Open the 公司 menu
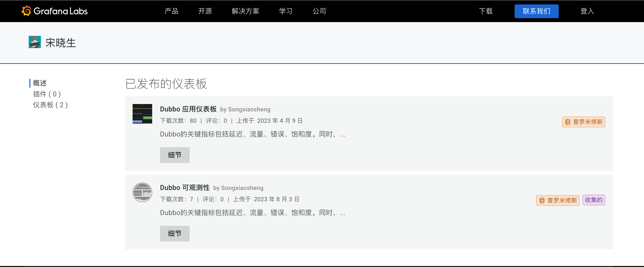Viewport: 644px width, 267px height. coord(319,11)
